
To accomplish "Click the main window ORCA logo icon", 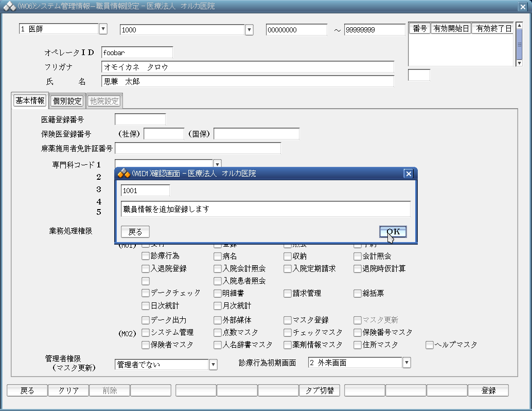I will tap(10, 6).
